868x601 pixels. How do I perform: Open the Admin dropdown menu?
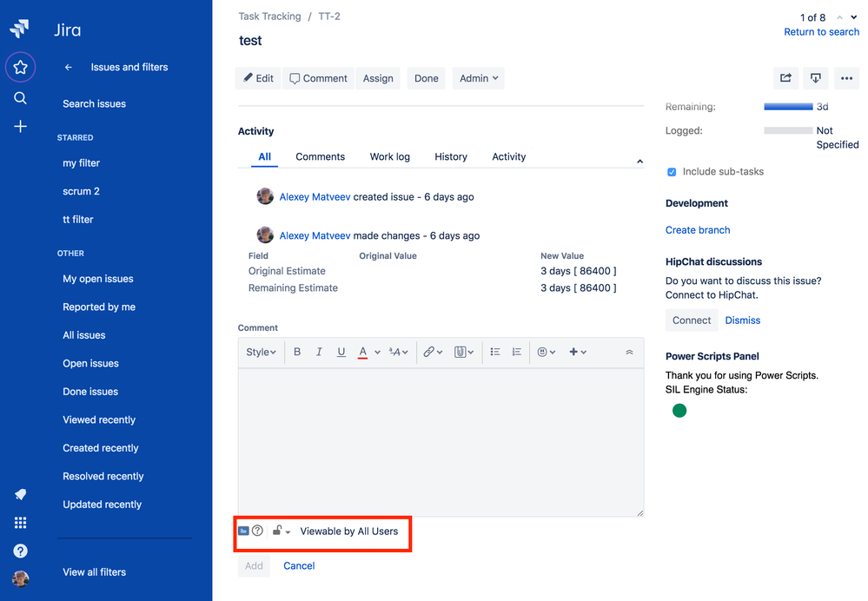pyautogui.click(x=478, y=78)
